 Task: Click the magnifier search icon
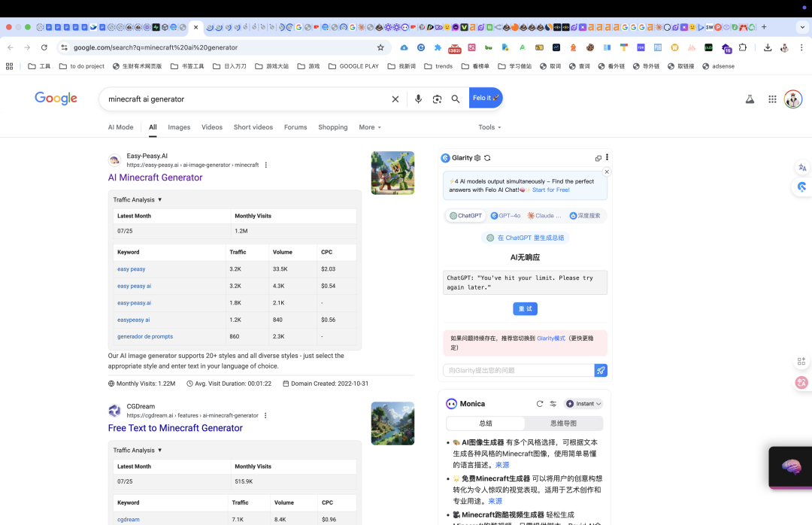coord(455,99)
